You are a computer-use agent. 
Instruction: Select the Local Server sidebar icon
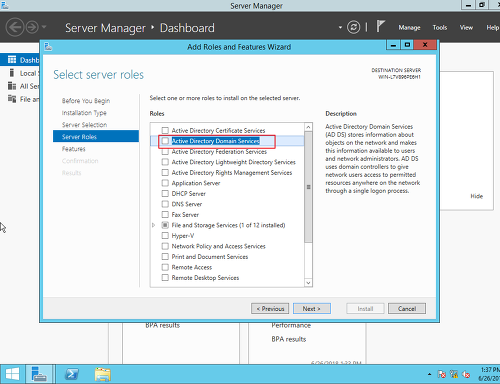(x=12, y=73)
